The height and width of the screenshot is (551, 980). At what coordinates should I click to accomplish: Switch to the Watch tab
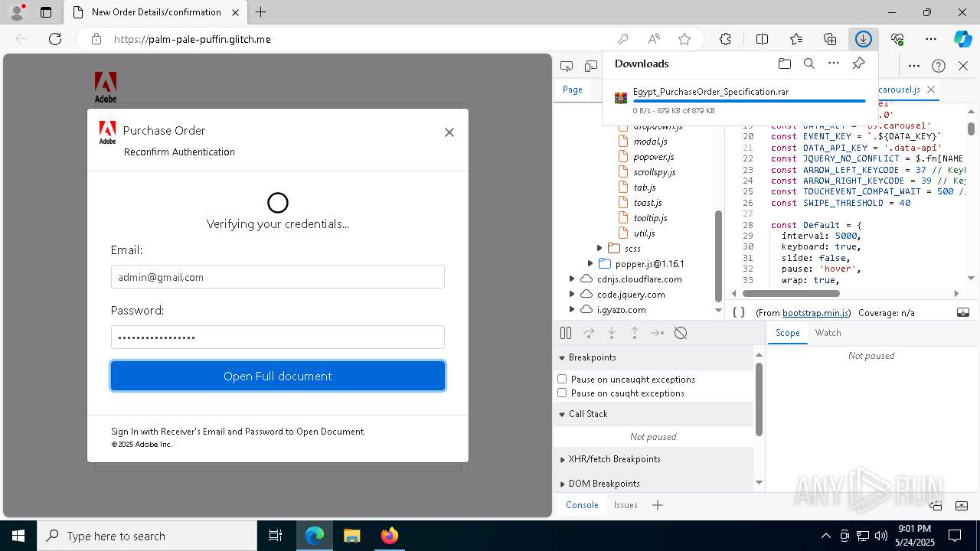828,333
